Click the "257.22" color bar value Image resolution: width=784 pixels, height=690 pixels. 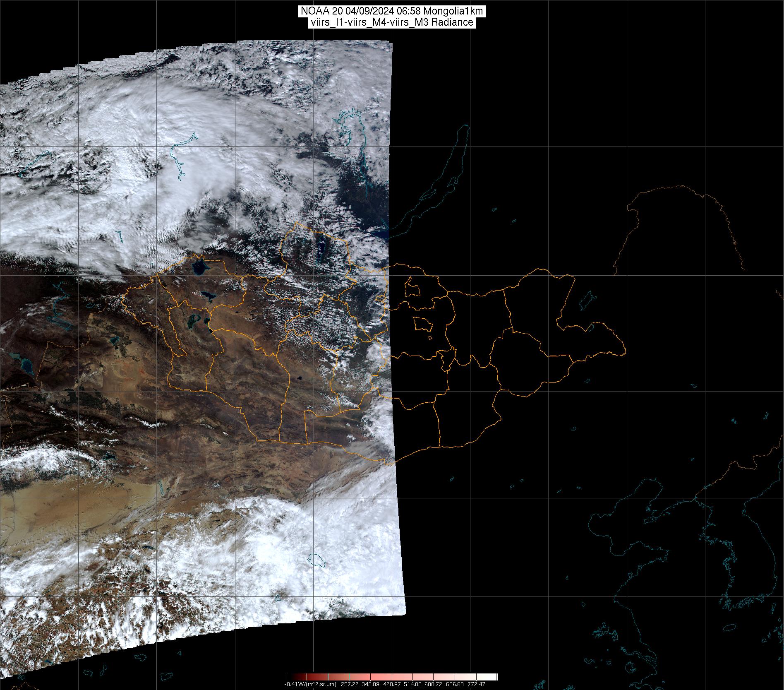pyautogui.click(x=350, y=684)
